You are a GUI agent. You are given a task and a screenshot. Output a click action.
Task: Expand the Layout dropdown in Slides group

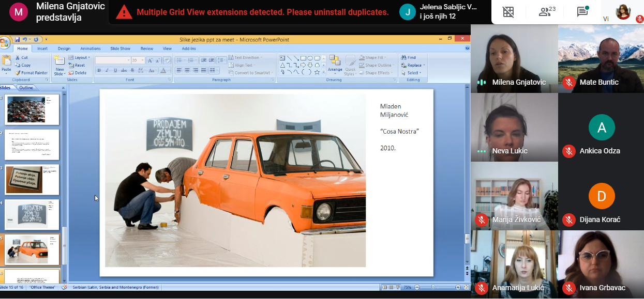[x=80, y=58]
